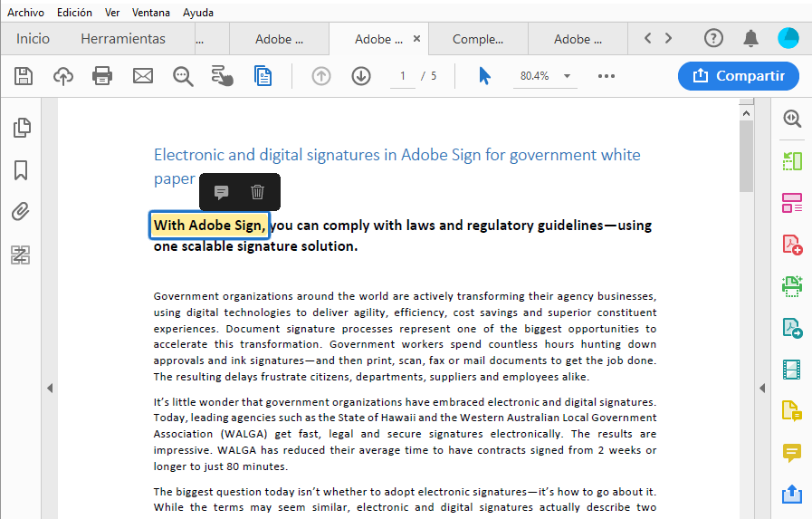Click the yellow document tool icon
This screenshot has width=812, height=519.
coord(792,411)
